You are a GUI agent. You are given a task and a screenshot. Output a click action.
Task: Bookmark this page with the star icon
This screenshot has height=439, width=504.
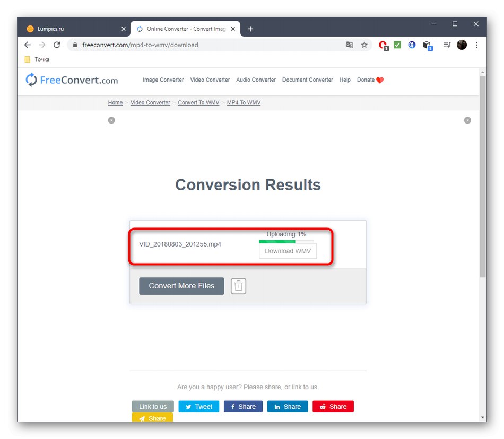(x=364, y=45)
